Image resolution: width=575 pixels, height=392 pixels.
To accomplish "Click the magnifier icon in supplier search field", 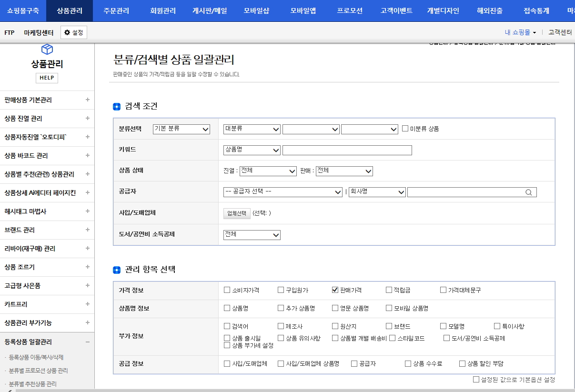I will pos(529,192).
